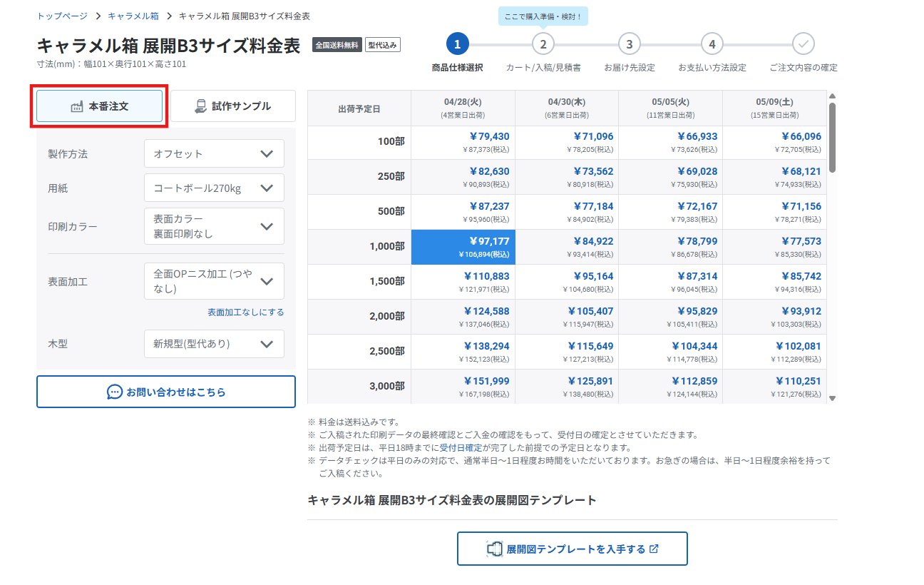Image resolution: width=924 pixels, height=585 pixels.
Task: Select price ¥104,344 for 2,500部
Action: (670, 352)
